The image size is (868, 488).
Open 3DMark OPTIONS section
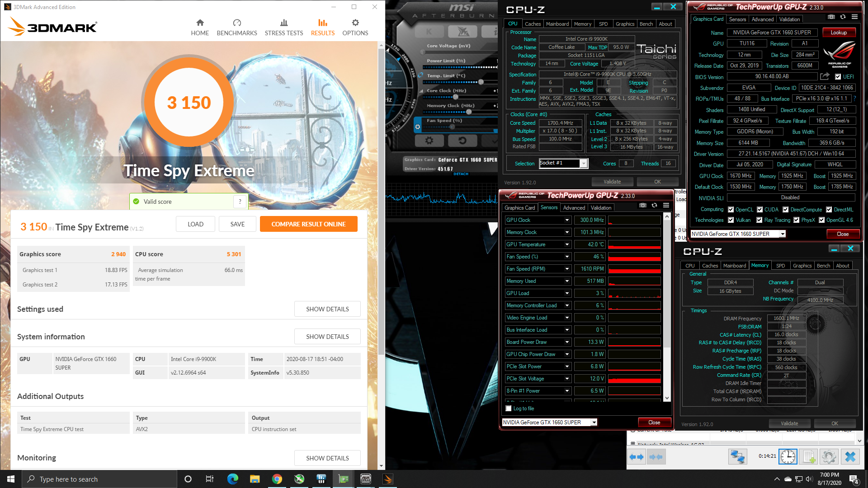355,28
